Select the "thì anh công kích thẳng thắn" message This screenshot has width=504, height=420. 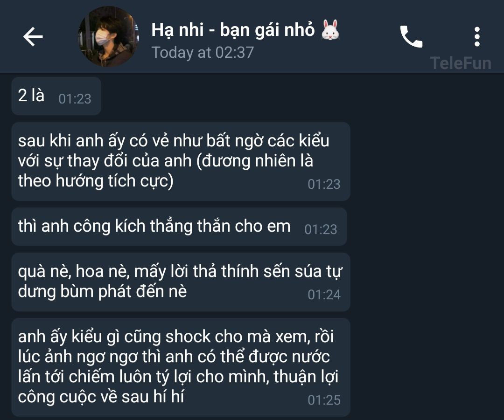pos(179,227)
